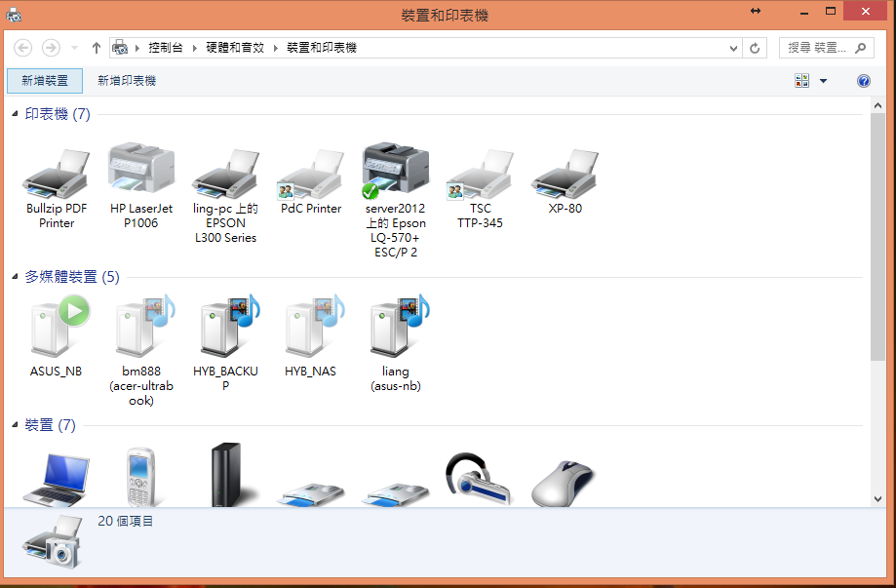896x588 pixels.
Task: Select the HYB_BACKUP media device
Action: pyautogui.click(x=228, y=327)
